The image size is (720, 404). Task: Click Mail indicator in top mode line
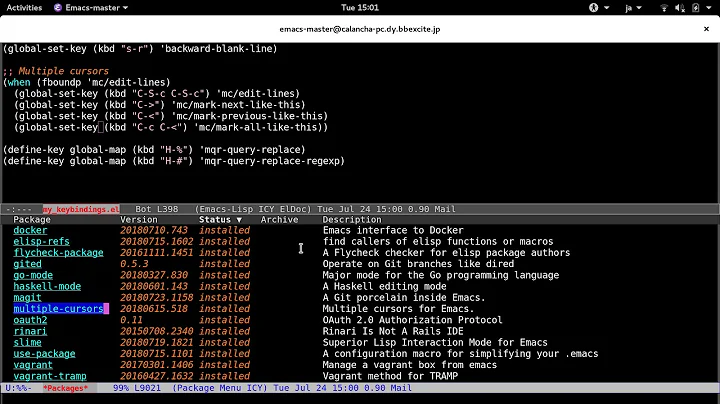point(445,209)
